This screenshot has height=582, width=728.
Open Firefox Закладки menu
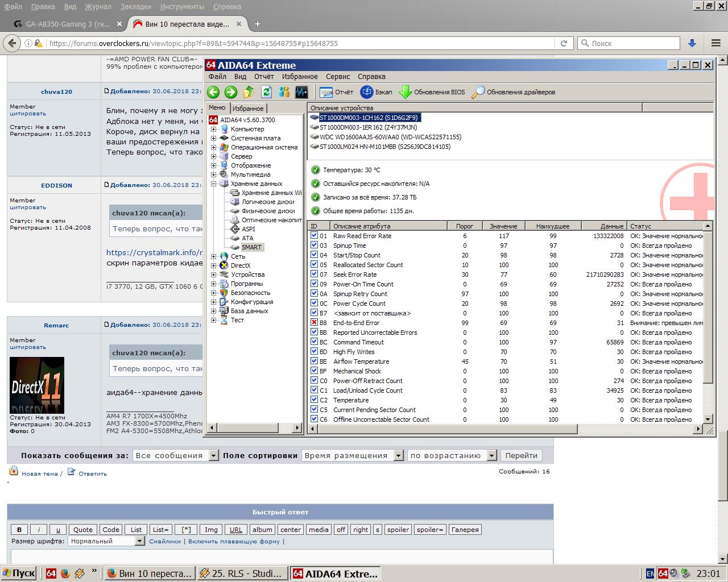click(x=136, y=7)
